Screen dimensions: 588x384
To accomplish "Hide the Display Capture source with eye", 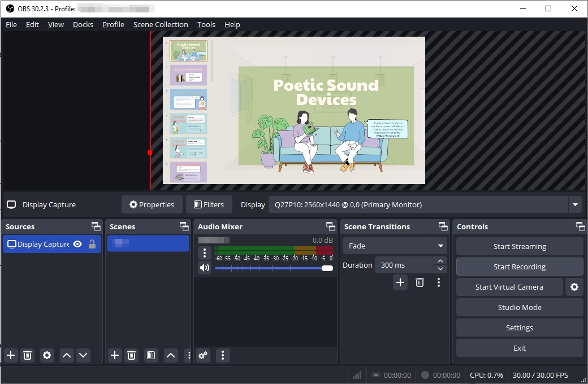I will 77,245.
